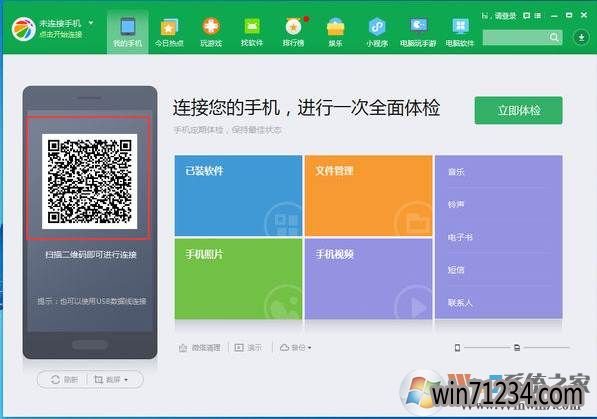Open 联系人 in the purple list
This screenshot has height=419, width=597.
[x=460, y=303]
